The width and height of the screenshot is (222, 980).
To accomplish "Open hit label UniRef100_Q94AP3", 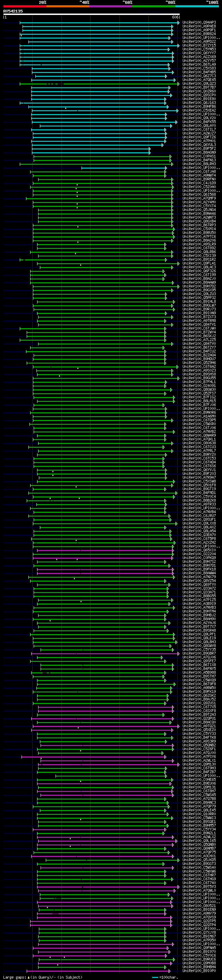I will [x=199, y=23].
